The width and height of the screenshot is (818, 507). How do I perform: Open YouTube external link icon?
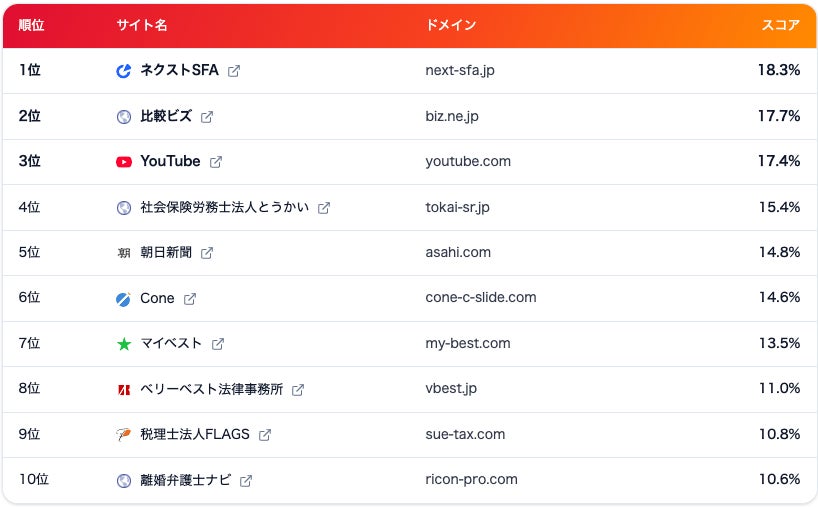coord(215,162)
